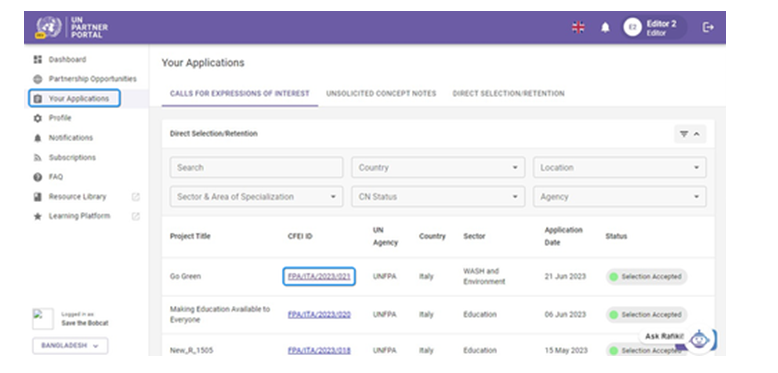Open Resource Library external link icon
The height and width of the screenshot is (373, 778).
coord(135,197)
